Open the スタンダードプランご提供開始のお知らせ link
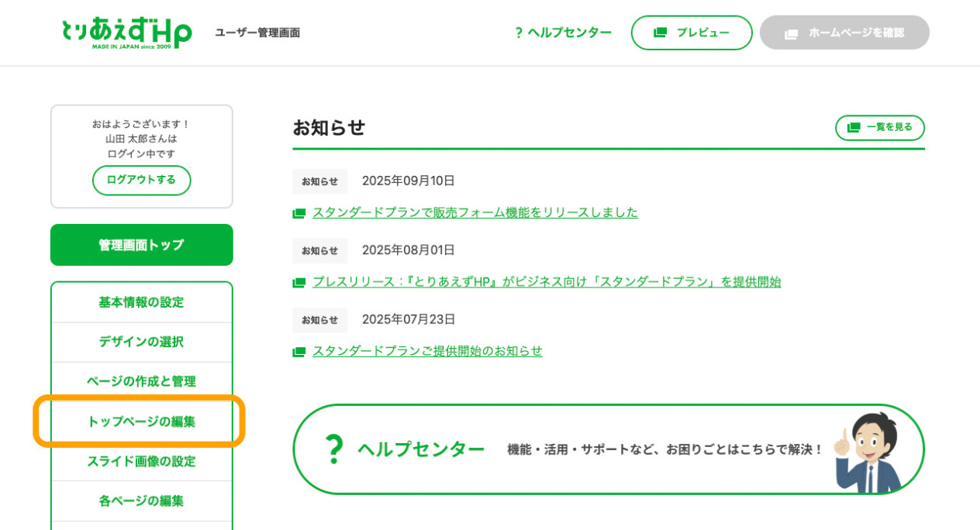This screenshot has width=980, height=530. [427, 351]
